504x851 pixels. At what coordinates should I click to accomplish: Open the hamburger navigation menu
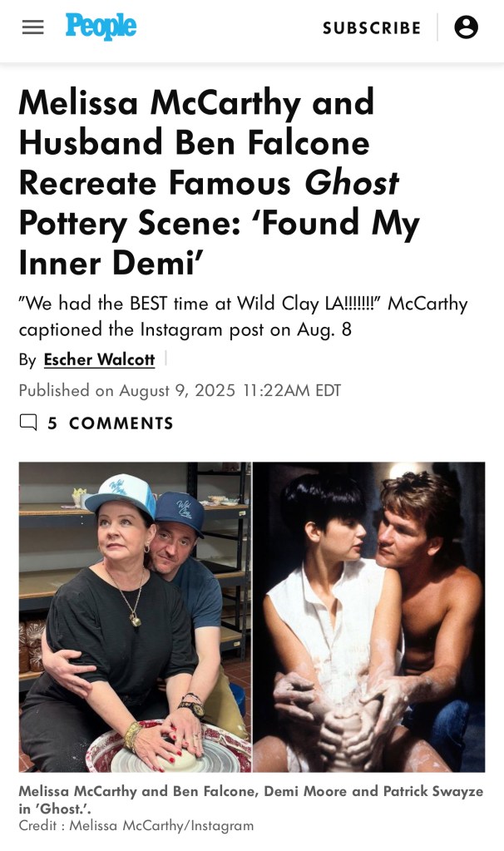32,27
